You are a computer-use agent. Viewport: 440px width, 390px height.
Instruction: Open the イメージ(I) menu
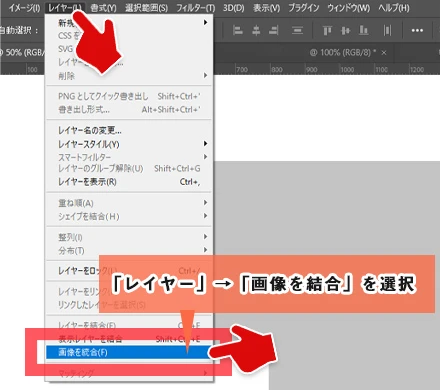pyautogui.click(x=24, y=8)
